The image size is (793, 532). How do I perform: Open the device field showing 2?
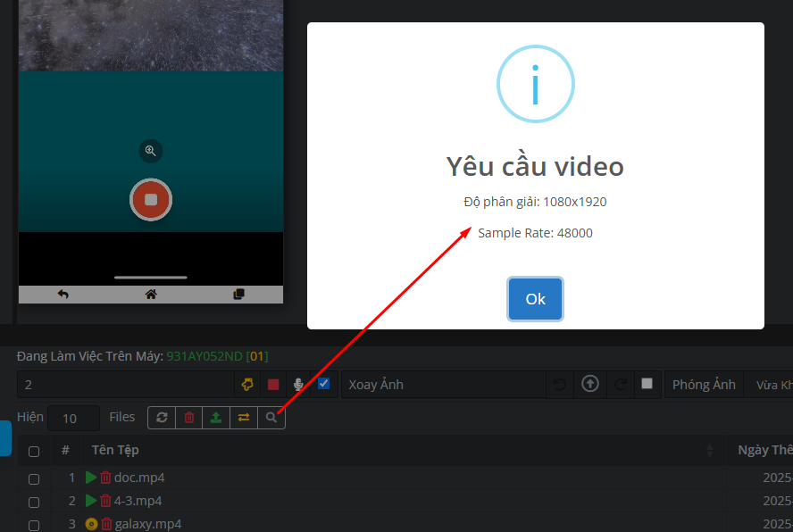(x=125, y=385)
